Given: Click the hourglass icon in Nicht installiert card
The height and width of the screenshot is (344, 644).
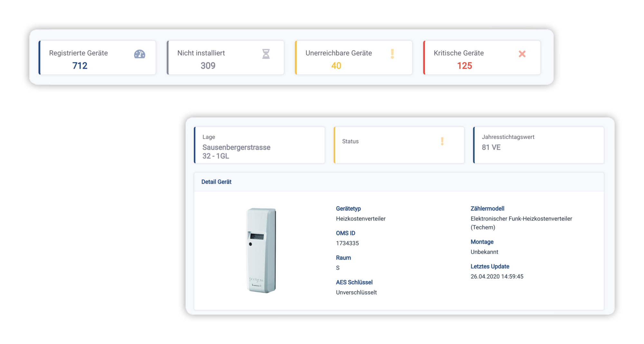Looking at the screenshot, I should click(x=266, y=54).
